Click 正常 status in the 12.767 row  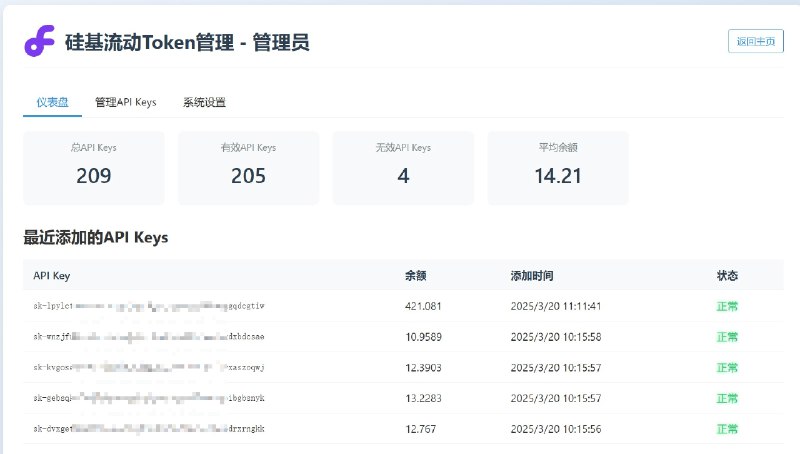(727, 429)
